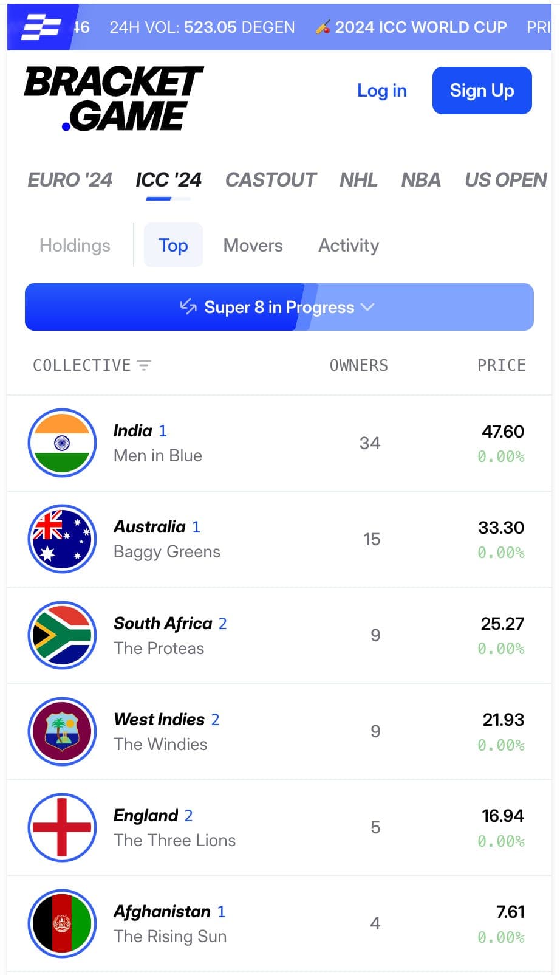560x975 pixels.
Task: Open the Bracket.Game home logo
Action: (x=114, y=98)
